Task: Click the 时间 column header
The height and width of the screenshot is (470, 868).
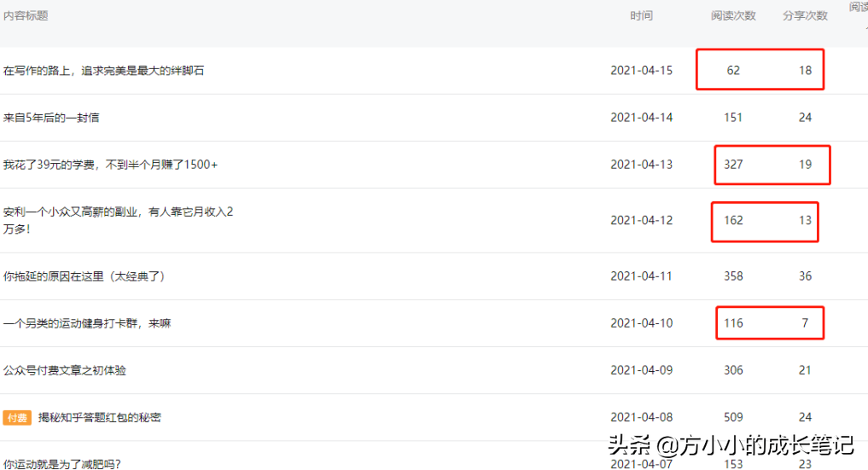Action: [641, 16]
